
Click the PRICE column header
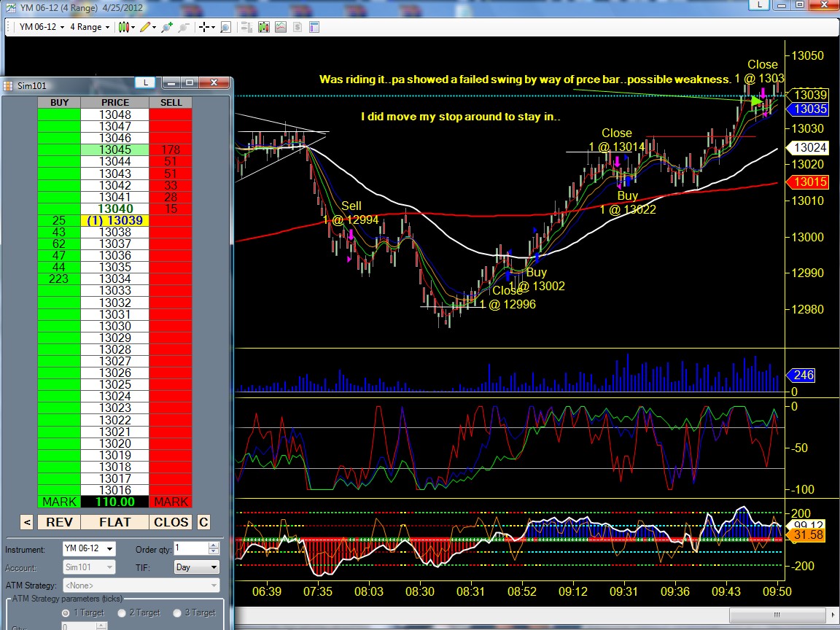click(x=115, y=102)
